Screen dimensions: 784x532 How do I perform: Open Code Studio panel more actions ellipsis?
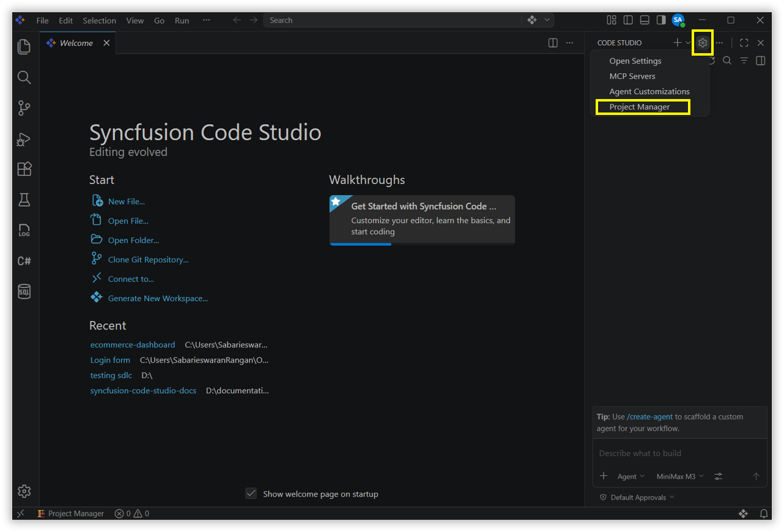tap(719, 43)
